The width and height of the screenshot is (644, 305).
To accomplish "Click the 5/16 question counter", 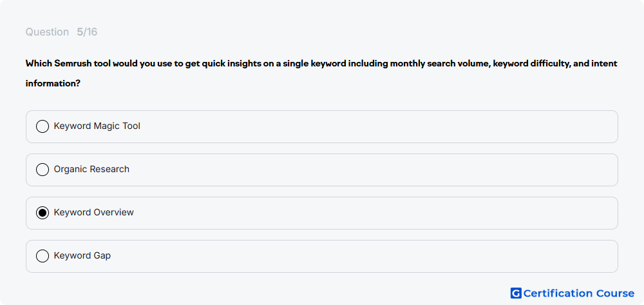I will (x=87, y=32).
